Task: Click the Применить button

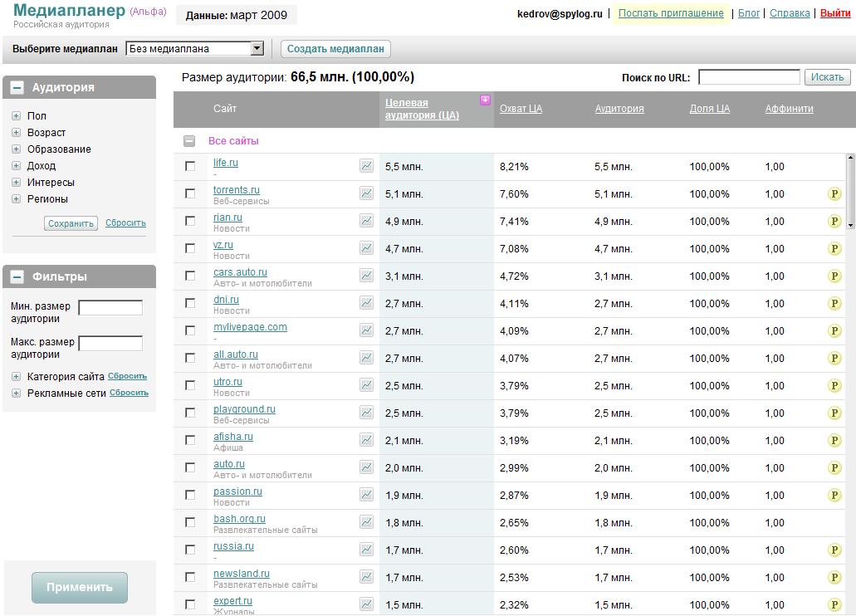Action: coord(79,588)
